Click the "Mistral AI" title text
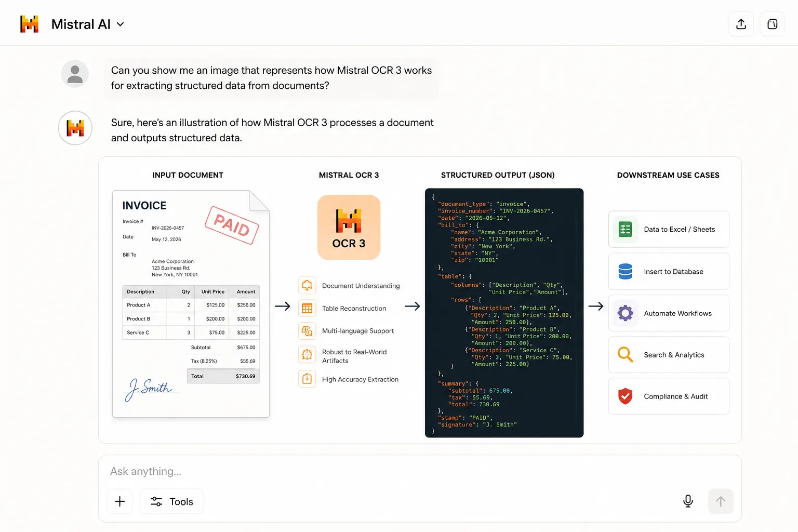The height and width of the screenshot is (532, 798). (x=81, y=24)
